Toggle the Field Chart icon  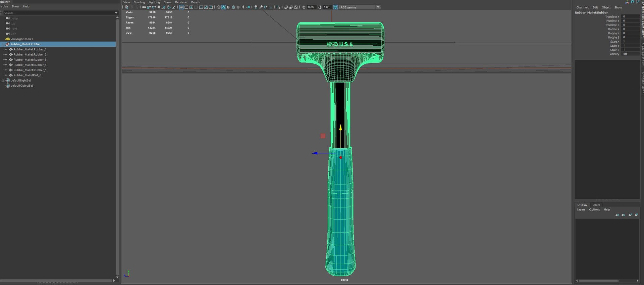(201, 7)
